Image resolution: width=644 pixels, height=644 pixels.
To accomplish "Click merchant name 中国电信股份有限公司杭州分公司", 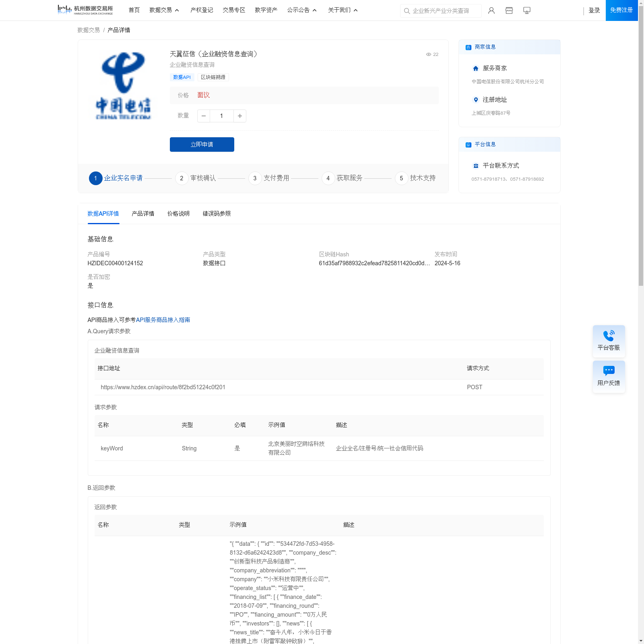I will [x=508, y=82].
